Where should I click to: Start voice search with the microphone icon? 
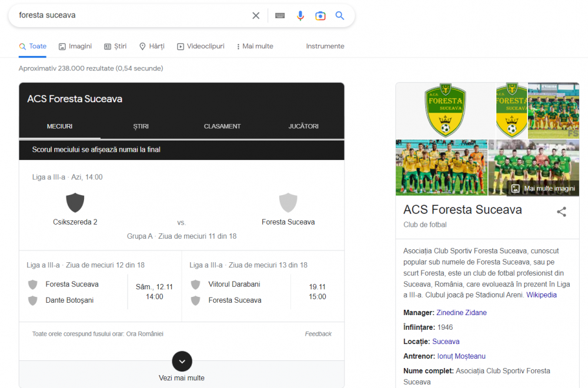[300, 15]
